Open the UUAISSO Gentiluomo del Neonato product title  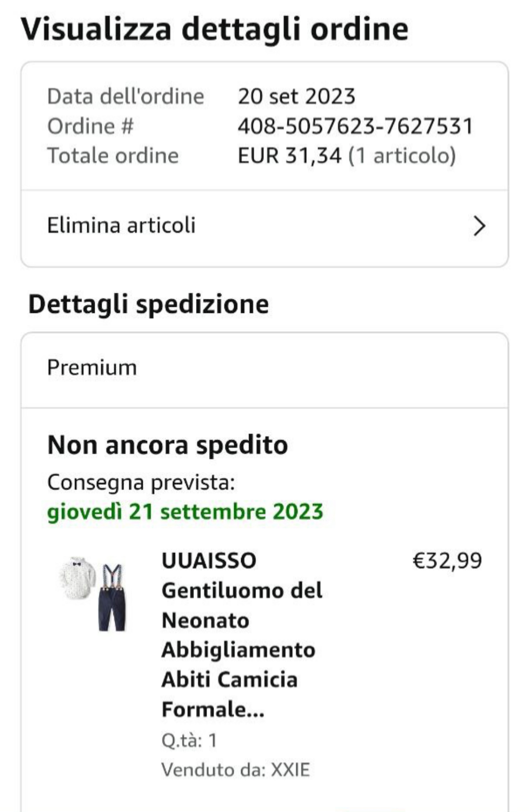pos(242,635)
